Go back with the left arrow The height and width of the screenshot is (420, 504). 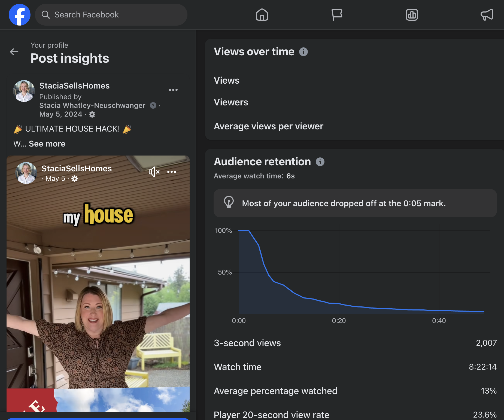click(x=14, y=52)
